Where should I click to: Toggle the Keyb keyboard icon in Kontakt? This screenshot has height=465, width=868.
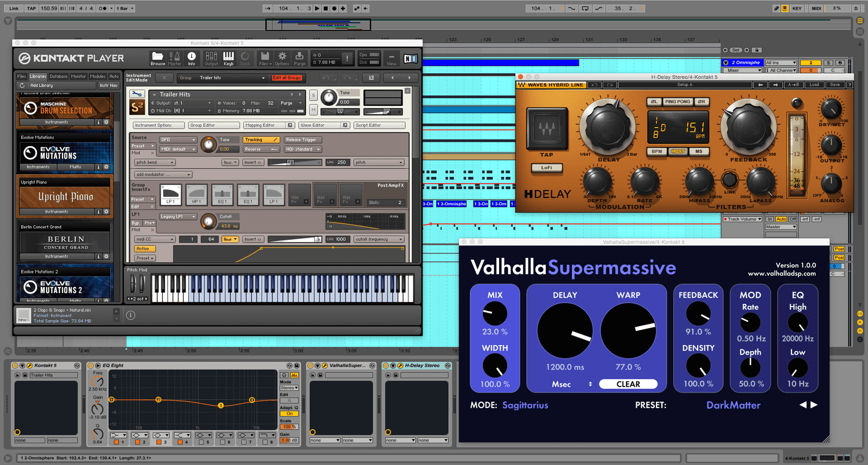[228, 58]
